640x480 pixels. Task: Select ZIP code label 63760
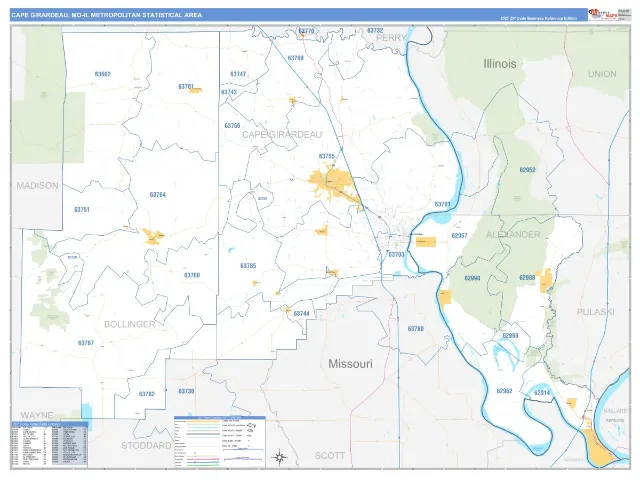192,275
